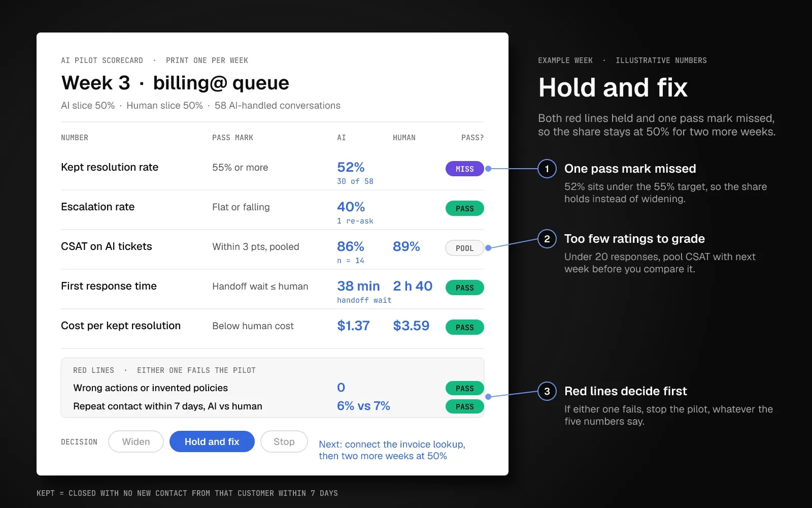Image resolution: width=812 pixels, height=508 pixels.
Task: Choose the Hold and fix decision
Action: 212,441
